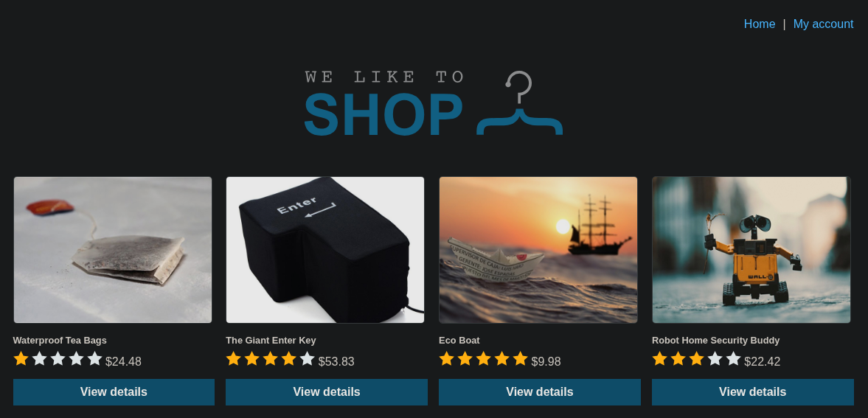Click the SHOP logo text
Image resolution: width=868 pixels, height=418 pixels.
point(383,115)
